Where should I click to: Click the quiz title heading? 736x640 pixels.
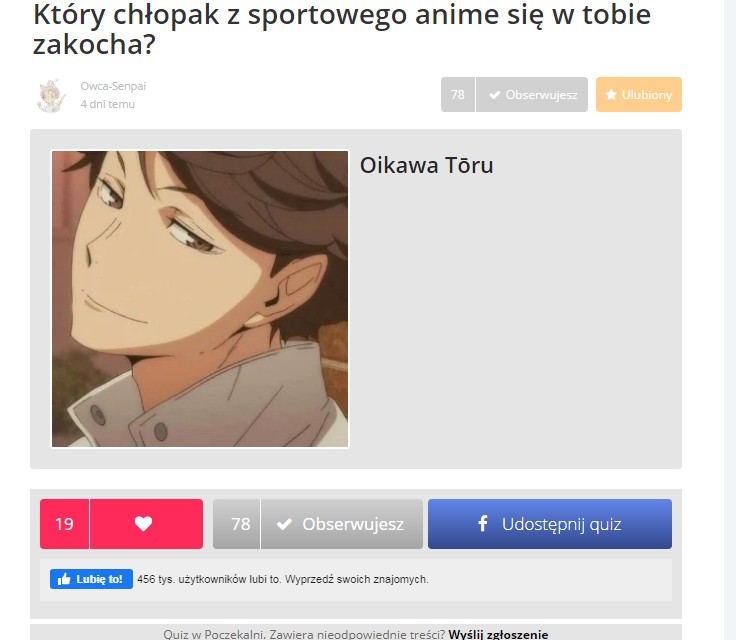[x=342, y=29]
